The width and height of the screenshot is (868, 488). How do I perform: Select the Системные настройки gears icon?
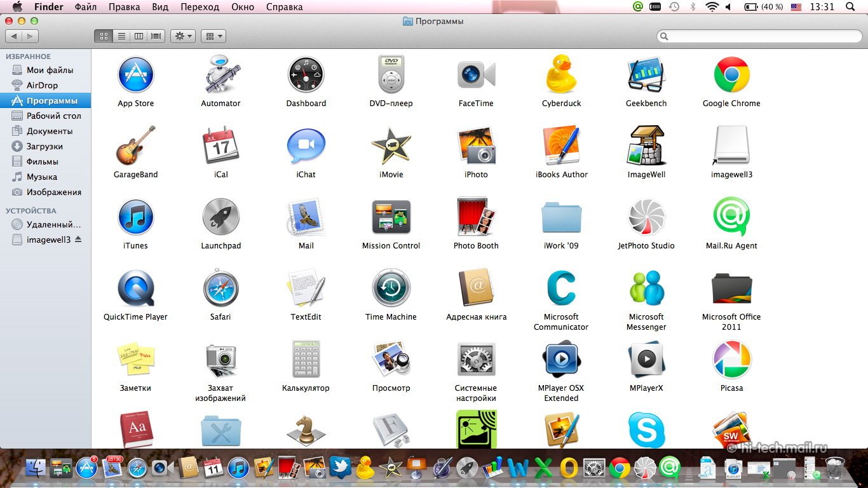(x=477, y=360)
